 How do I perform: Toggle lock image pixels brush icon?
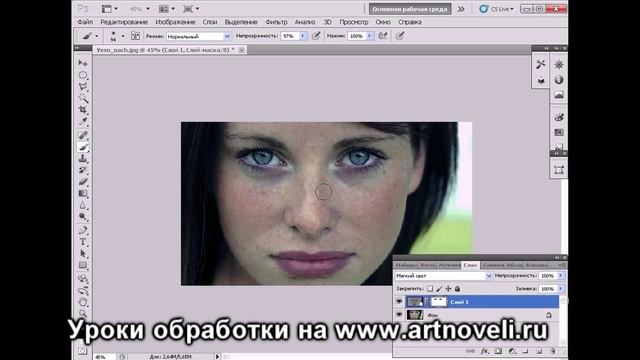[x=439, y=289]
